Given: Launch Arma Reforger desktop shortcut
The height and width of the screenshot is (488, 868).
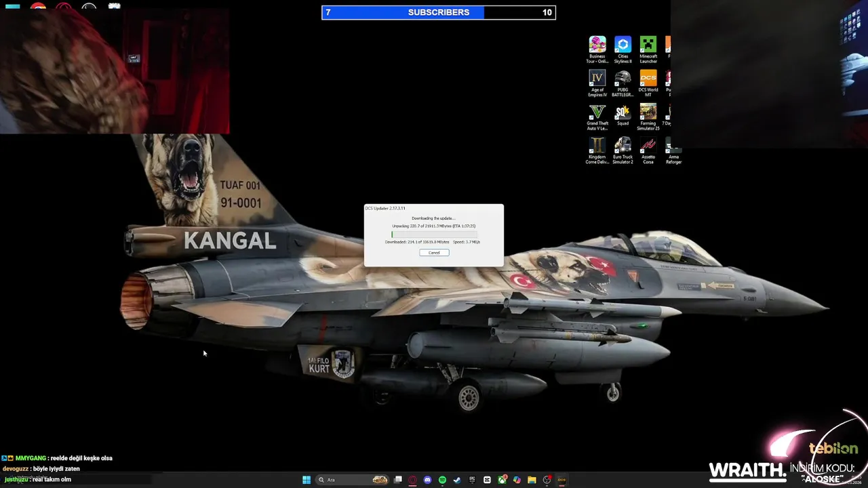Looking at the screenshot, I should (x=673, y=150).
